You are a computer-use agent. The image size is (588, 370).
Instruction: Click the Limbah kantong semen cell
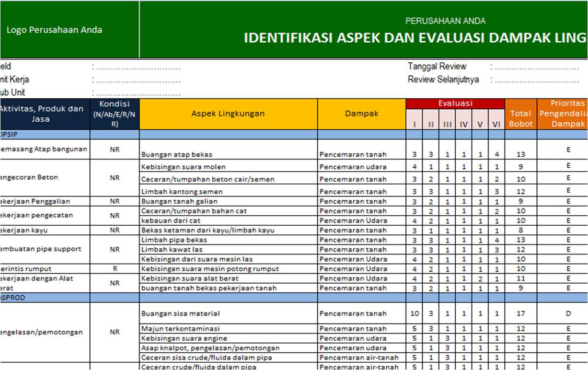tap(228, 191)
